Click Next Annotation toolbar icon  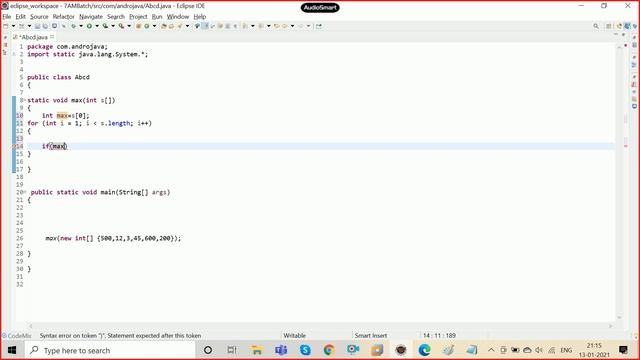coord(245,26)
